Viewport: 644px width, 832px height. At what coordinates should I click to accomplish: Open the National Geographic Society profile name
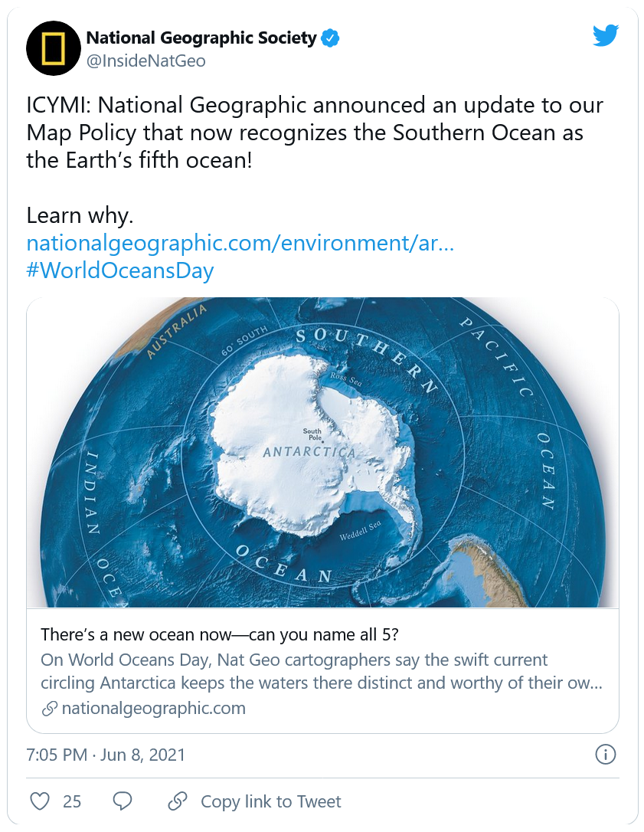click(x=201, y=37)
